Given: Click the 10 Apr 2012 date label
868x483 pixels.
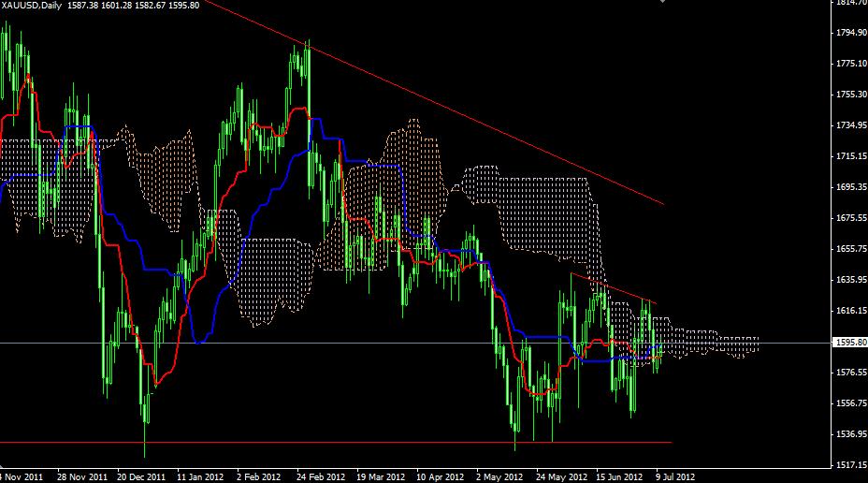Looking at the screenshot, I should tap(440, 476).
